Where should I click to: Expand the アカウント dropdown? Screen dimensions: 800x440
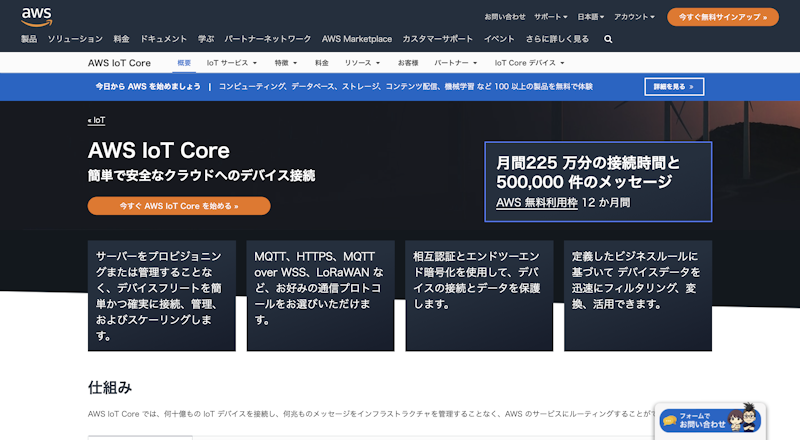click(x=634, y=17)
